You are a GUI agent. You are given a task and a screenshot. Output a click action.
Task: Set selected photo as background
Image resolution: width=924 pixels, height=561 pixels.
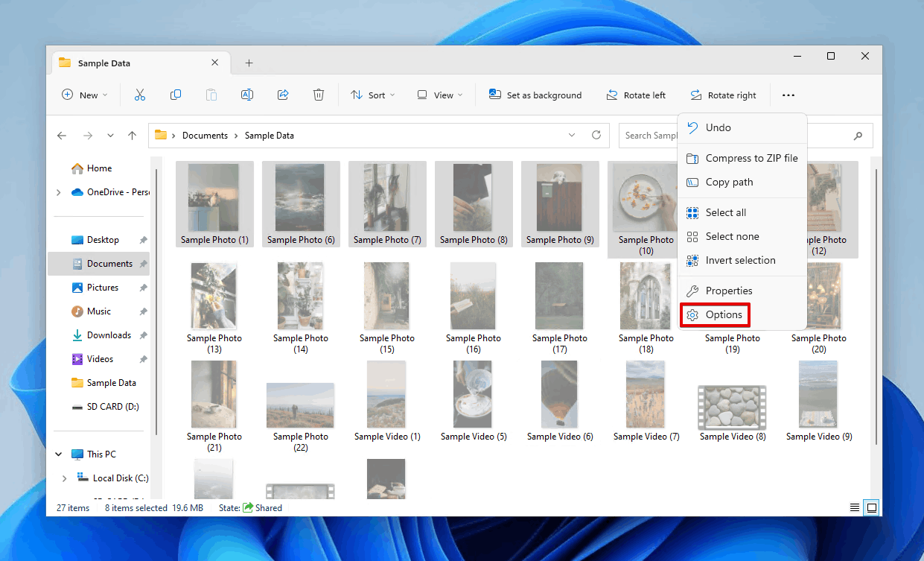click(535, 95)
